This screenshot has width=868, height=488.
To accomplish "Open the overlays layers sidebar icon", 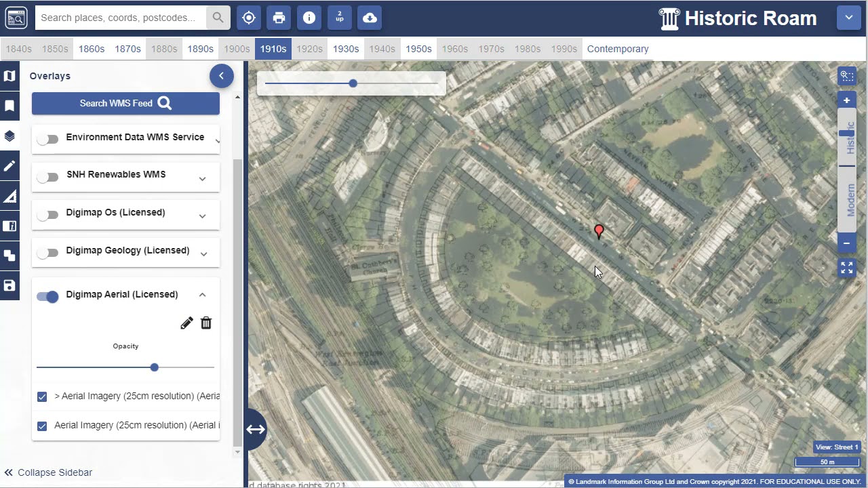I will click(9, 136).
